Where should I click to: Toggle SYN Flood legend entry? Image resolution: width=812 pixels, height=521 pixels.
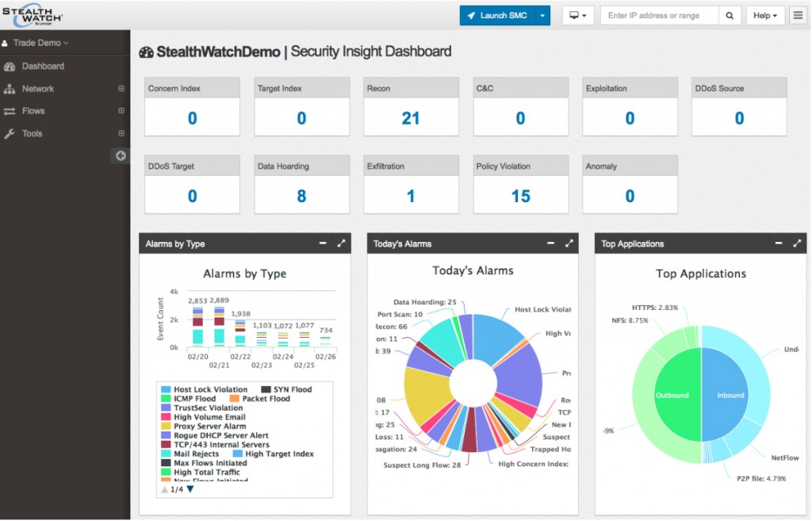[x=286, y=389]
